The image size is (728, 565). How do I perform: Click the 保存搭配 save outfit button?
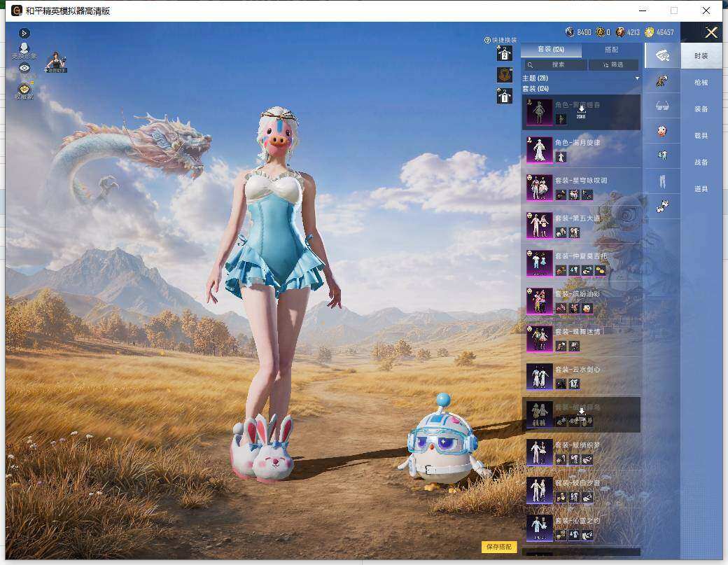(x=498, y=547)
